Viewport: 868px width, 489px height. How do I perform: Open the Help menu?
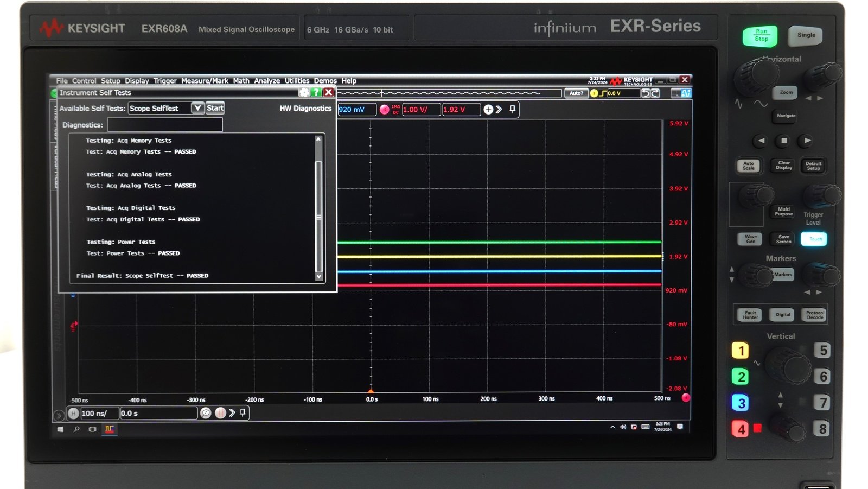click(349, 81)
